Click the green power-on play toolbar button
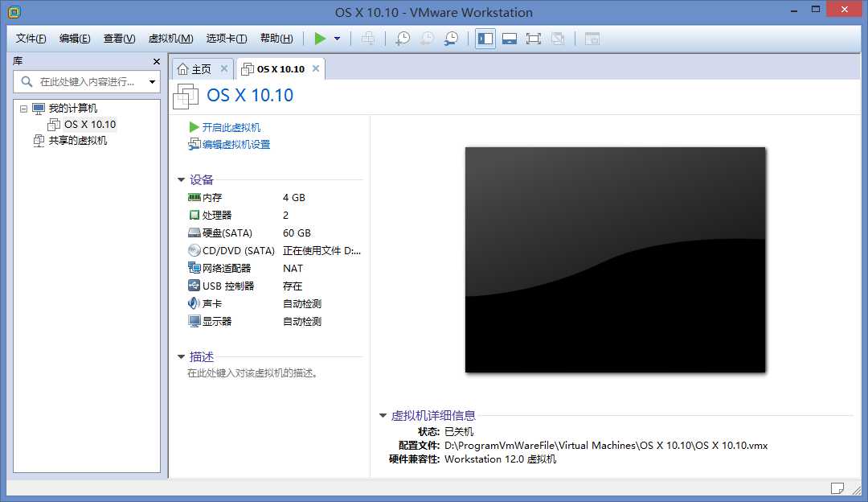The image size is (868, 502). (x=320, y=39)
